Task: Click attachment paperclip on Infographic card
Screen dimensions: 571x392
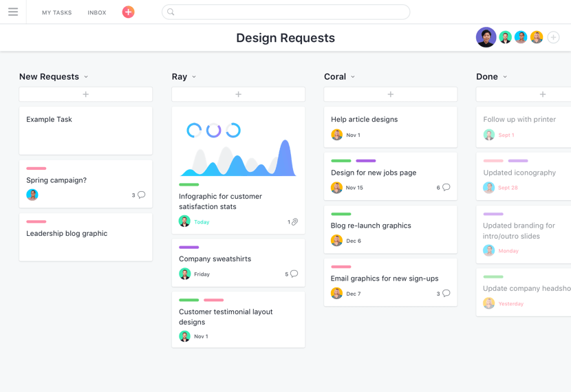Action: point(294,222)
